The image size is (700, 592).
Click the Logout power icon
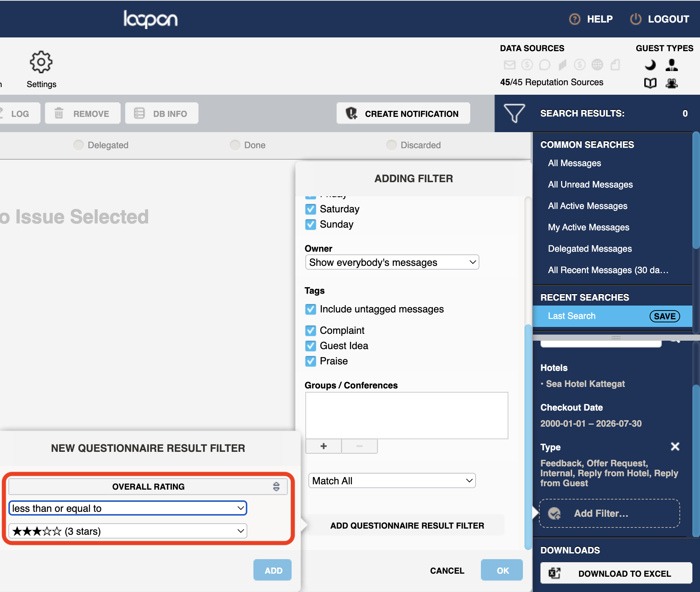(635, 19)
